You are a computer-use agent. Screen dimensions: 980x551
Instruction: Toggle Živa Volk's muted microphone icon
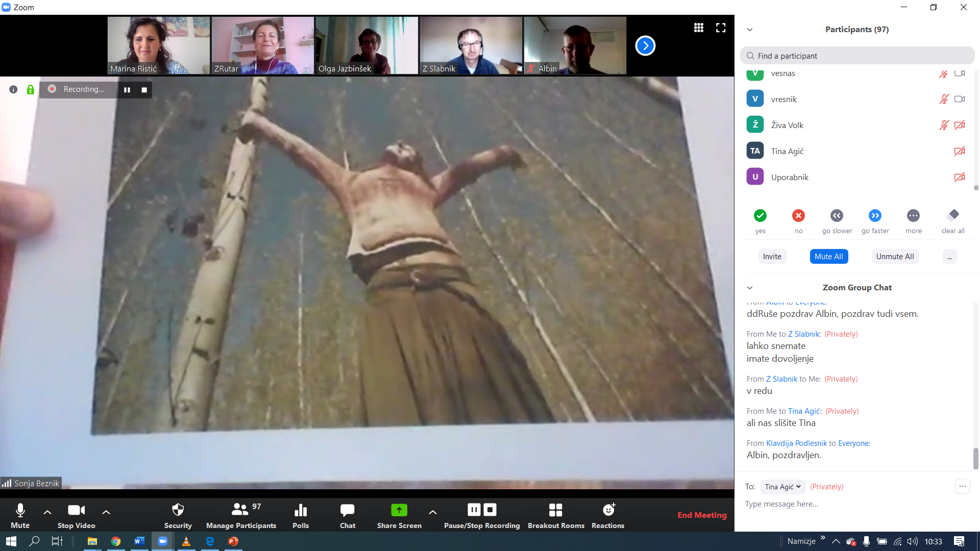pos(944,125)
